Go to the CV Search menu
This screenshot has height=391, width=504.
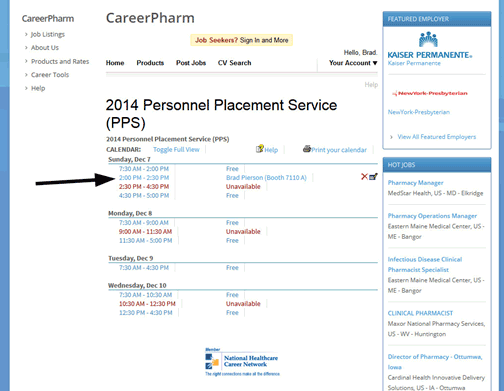click(234, 63)
